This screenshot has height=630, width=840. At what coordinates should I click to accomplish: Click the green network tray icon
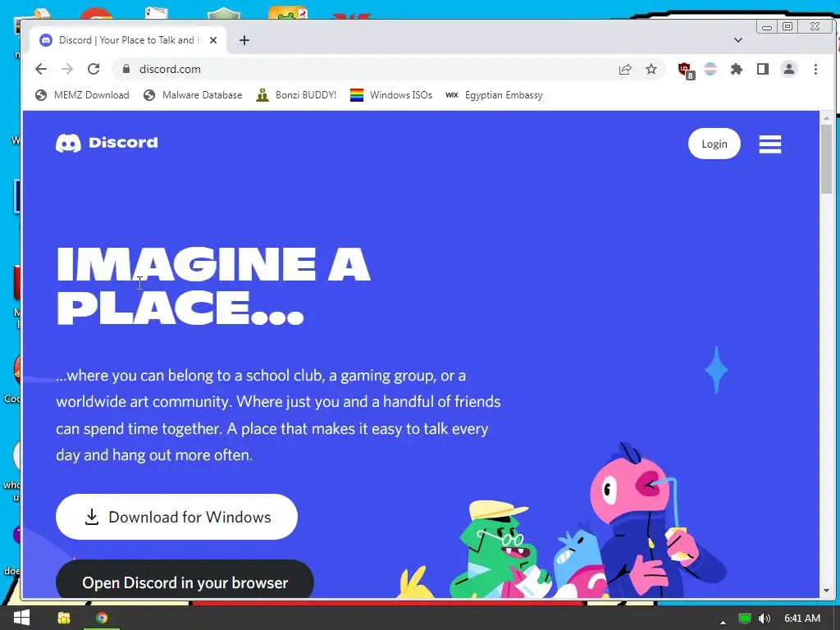(x=744, y=619)
